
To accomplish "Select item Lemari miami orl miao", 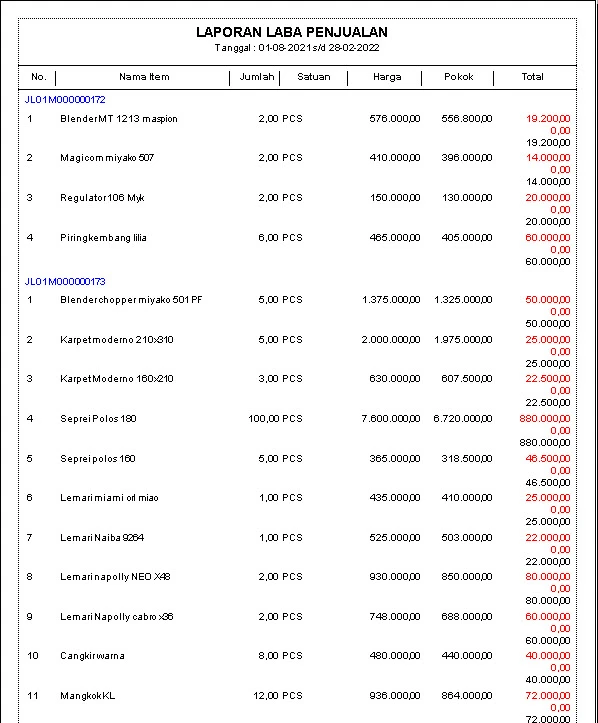I will click(x=109, y=498).
